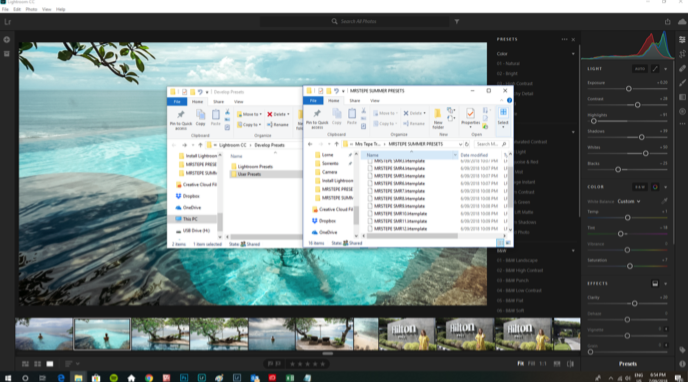Pick the white balance eyedropper tool
The width and height of the screenshot is (688, 382).
(664, 201)
